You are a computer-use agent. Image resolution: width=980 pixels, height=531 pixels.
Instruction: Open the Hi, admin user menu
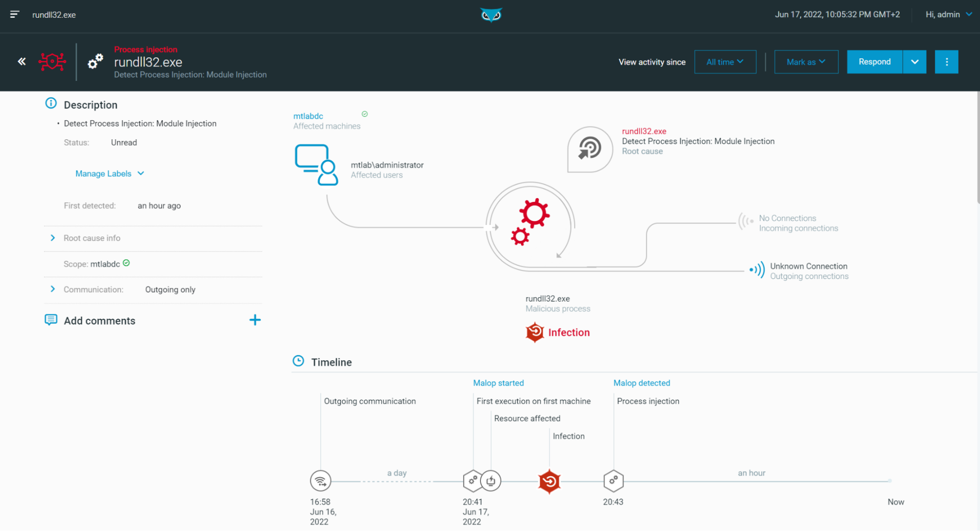pos(948,15)
